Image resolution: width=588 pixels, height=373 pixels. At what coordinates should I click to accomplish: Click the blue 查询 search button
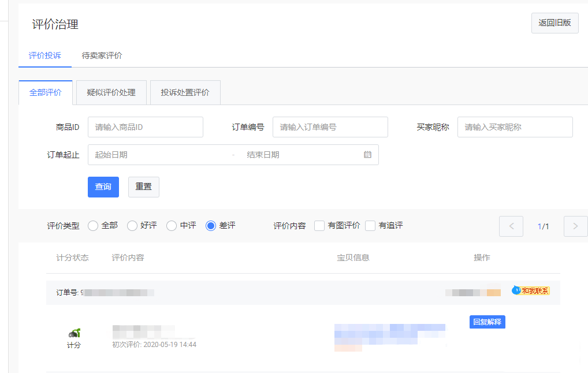pyautogui.click(x=103, y=186)
